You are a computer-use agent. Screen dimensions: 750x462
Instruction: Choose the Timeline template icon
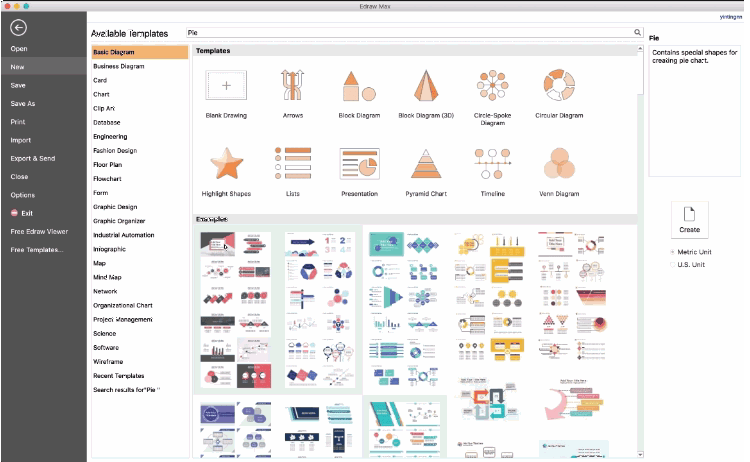pos(492,164)
